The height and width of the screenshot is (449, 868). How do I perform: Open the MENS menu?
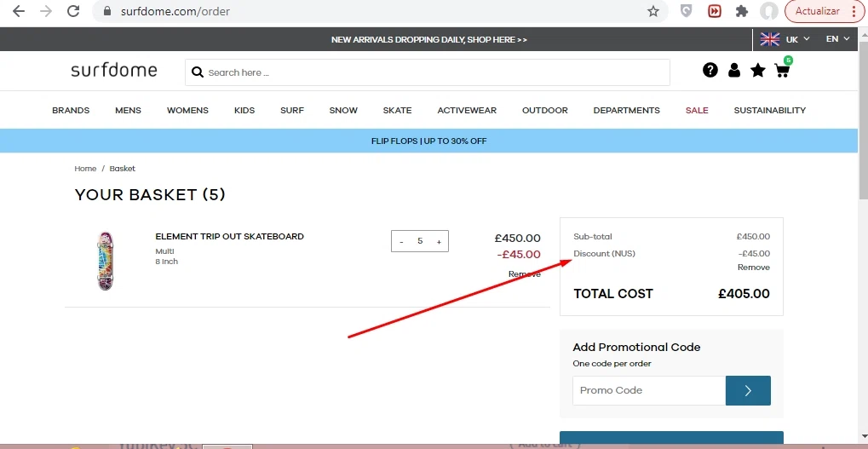[x=128, y=110]
